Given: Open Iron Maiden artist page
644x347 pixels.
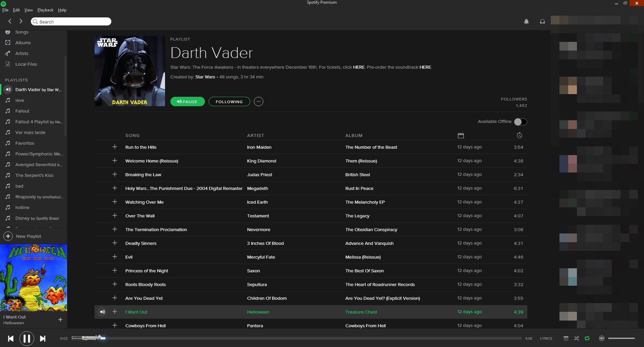Looking at the screenshot, I should point(259,147).
